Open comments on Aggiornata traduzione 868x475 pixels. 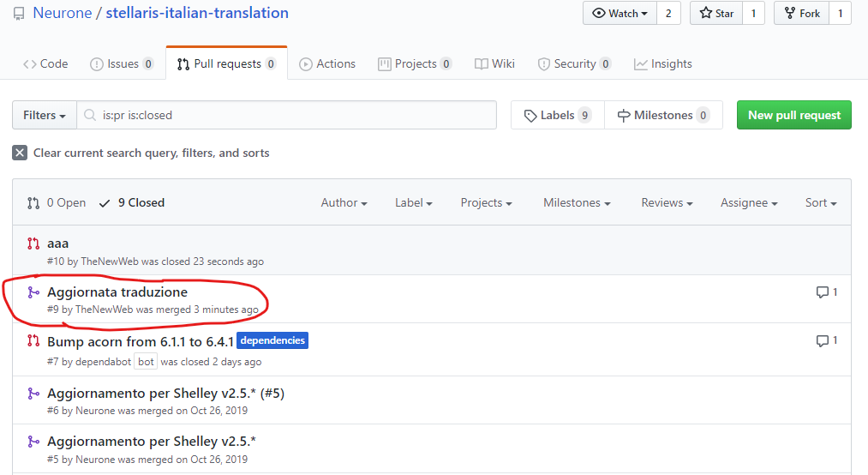tap(827, 292)
